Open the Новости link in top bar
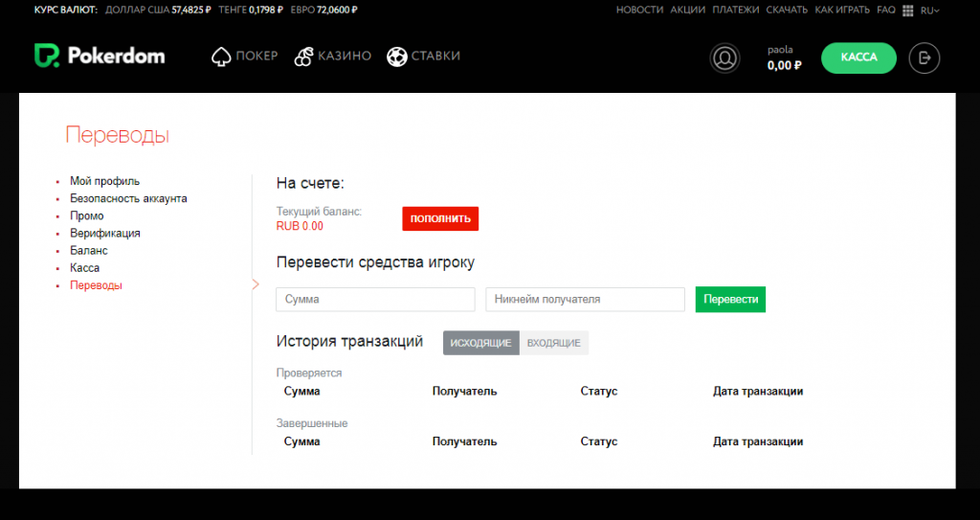Image resolution: width=980 pixels, height=520 pixels. (639, 10)
